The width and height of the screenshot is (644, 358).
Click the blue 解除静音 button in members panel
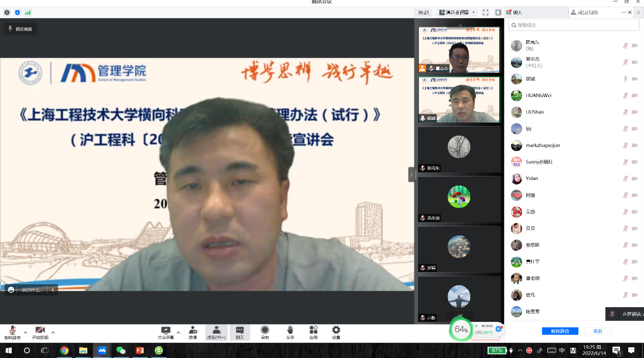click(x=560, y=331)
